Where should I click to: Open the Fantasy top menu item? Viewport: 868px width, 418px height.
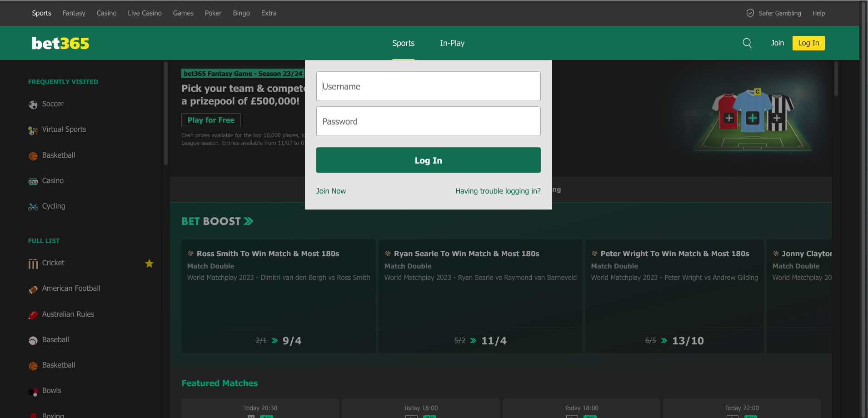coord(74,13)
